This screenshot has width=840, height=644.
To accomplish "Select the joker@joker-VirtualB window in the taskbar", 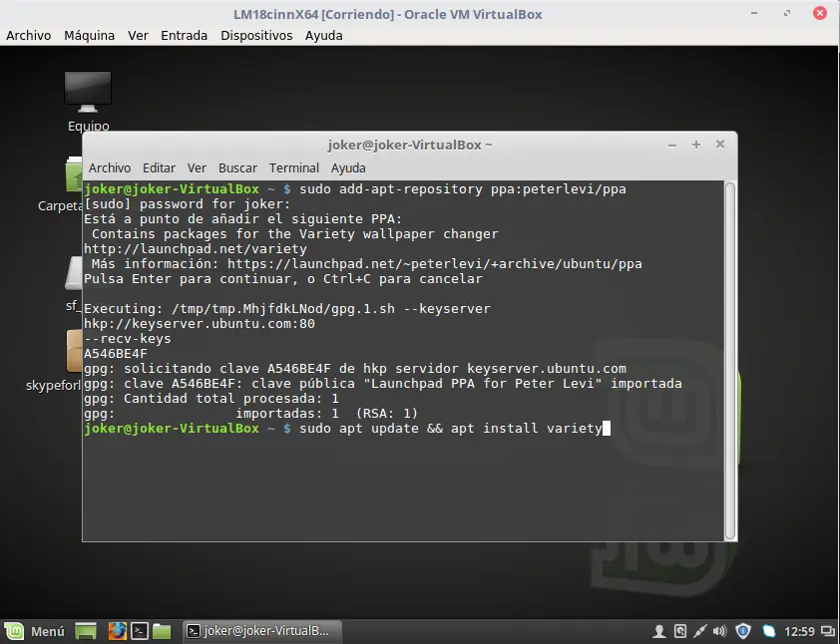I will coord(261,631).
